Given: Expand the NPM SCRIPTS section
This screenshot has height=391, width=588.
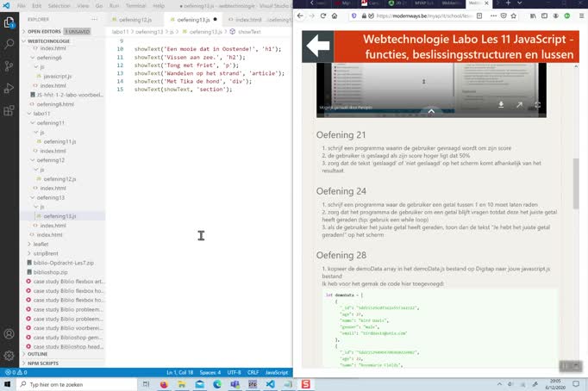Looking at the screenshot, I should click(43, 363).
